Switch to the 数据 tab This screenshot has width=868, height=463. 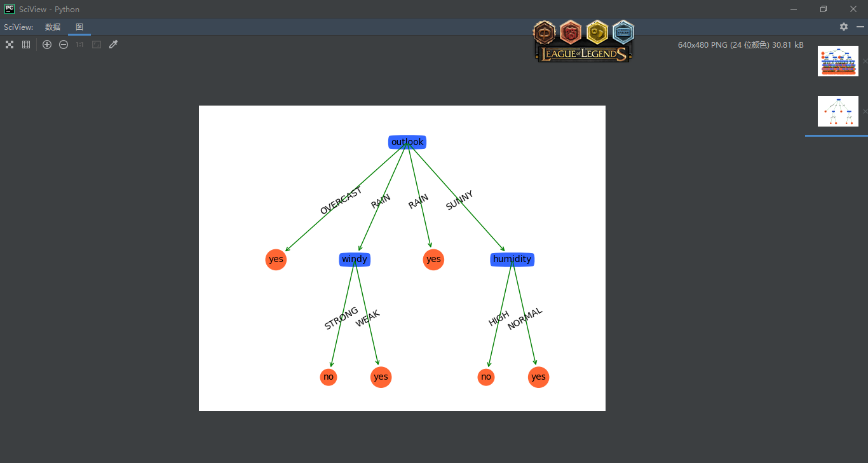(x=53, y=27)
